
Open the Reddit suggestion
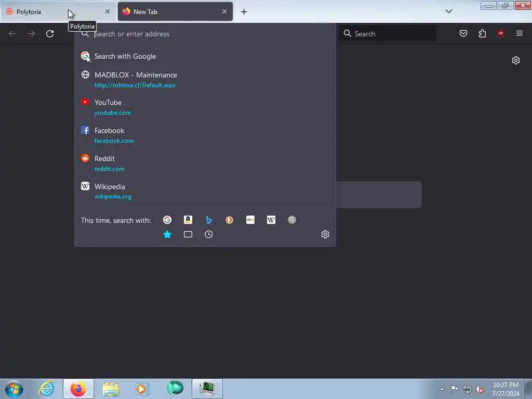[x=205, y=164]
